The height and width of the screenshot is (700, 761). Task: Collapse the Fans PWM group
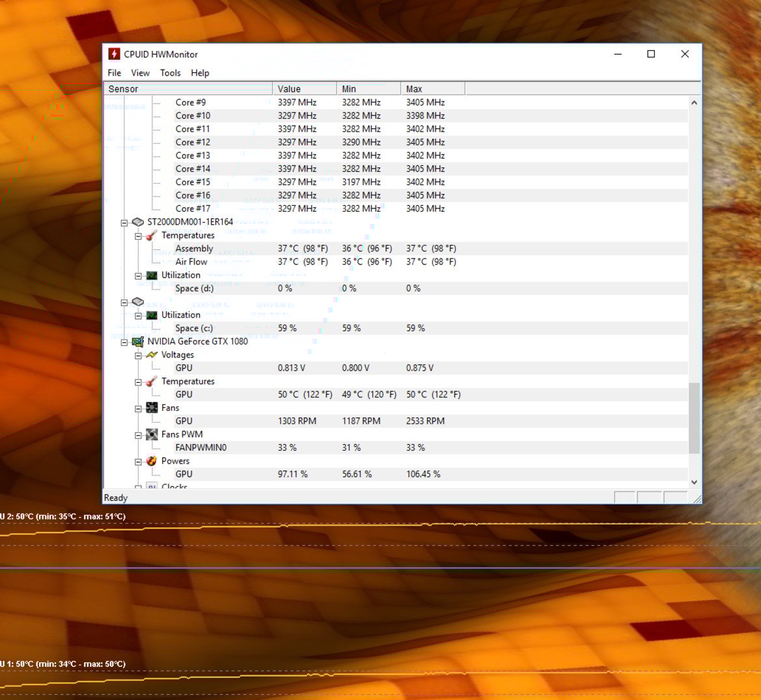pyautogui.click(x=138, y=436)
